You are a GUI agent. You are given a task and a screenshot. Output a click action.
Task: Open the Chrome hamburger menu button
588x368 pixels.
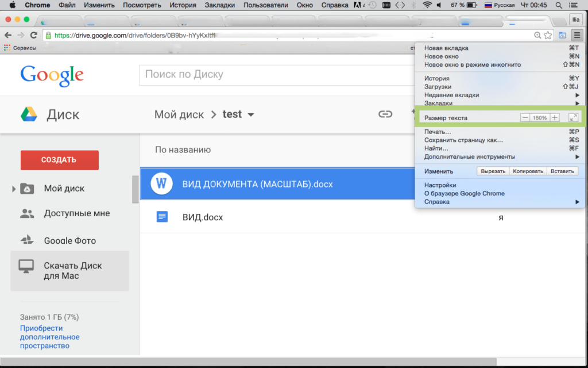click(577, 35)
